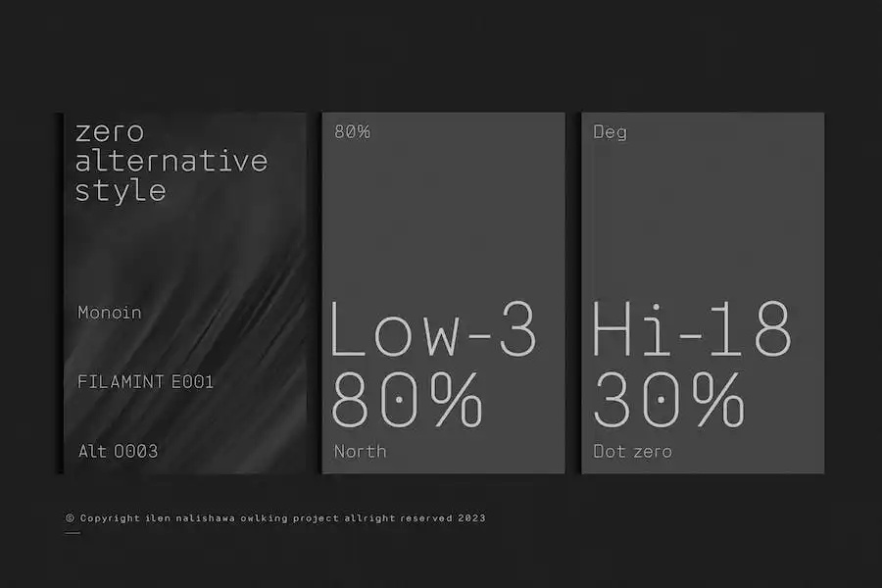Click the large "Low-3" text
The width and height of the screenshot is (882, 588).
(433, 329)
